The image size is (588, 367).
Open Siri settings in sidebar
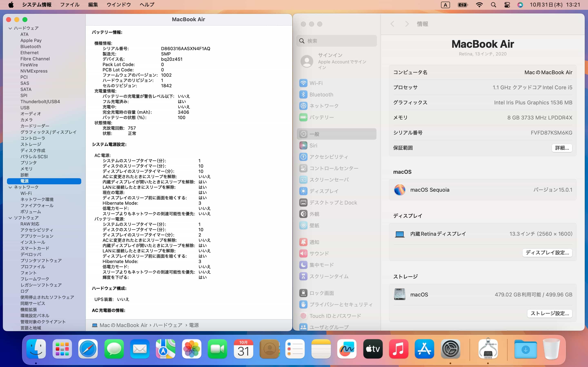pyautogui.click(x=313, y=145)
